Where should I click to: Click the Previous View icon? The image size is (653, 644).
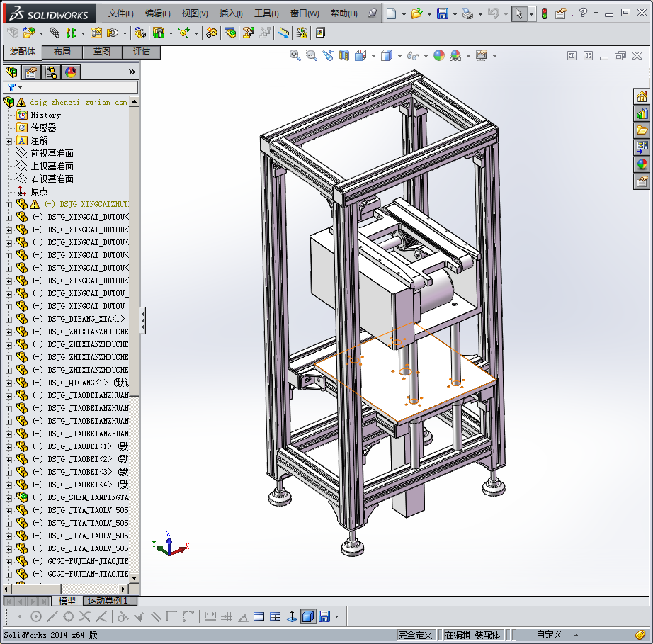pyautogui.click(x=328, y=55)
